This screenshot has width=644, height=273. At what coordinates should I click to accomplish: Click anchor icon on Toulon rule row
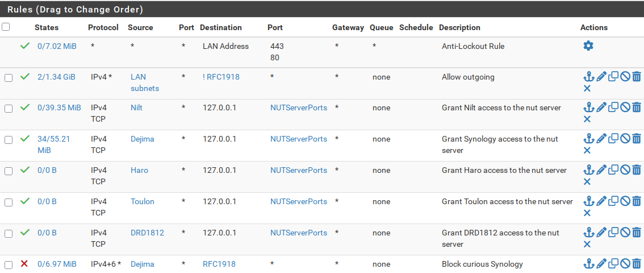coord(589,201)
